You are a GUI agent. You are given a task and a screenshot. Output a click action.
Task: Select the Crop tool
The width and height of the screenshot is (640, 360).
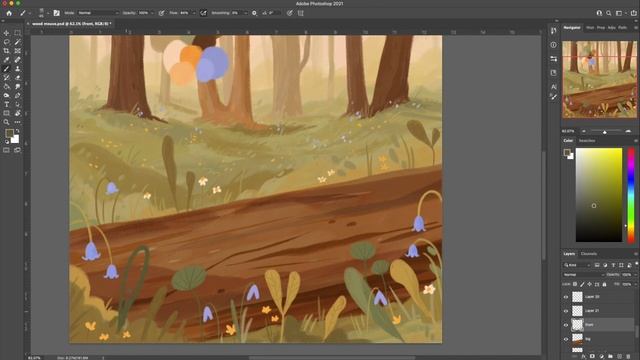pos(6,51)
